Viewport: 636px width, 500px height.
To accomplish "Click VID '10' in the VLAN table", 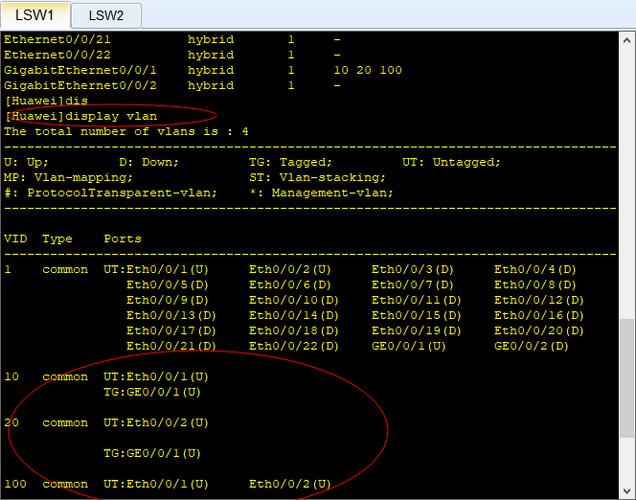I will click(11, 377).
